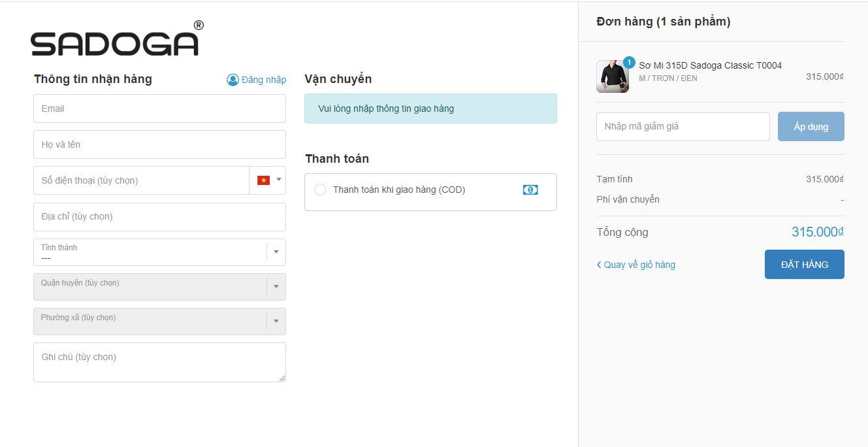Click the Nhập mã giảm giá field
Image resolution: width=868 pixels, height=447 pixels.
pos(683,127)
